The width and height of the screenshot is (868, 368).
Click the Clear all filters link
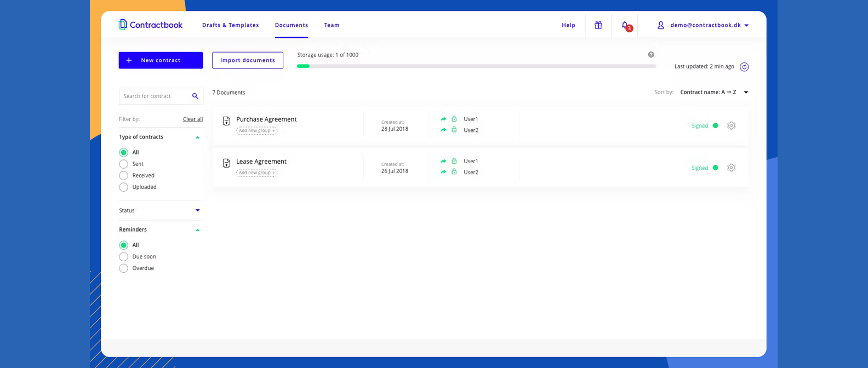(193, 119)
